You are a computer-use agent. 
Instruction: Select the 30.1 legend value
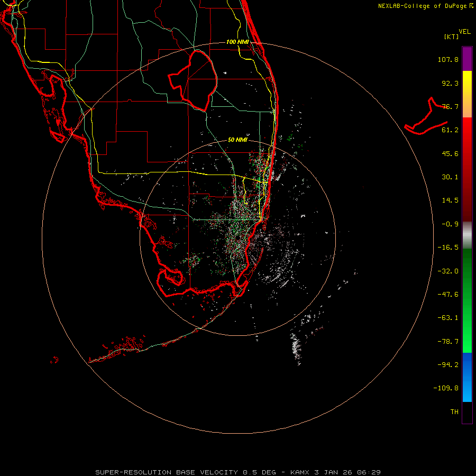pyautogui.click(x=450, y=177)
